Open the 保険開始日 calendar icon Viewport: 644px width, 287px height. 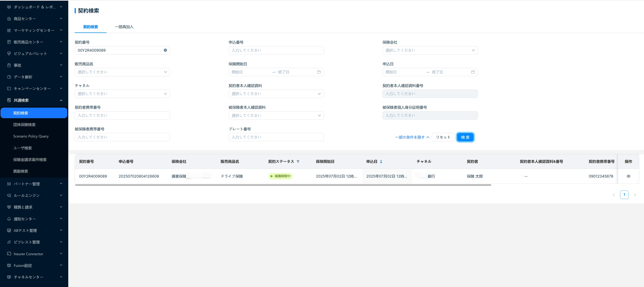click(319, 72)
